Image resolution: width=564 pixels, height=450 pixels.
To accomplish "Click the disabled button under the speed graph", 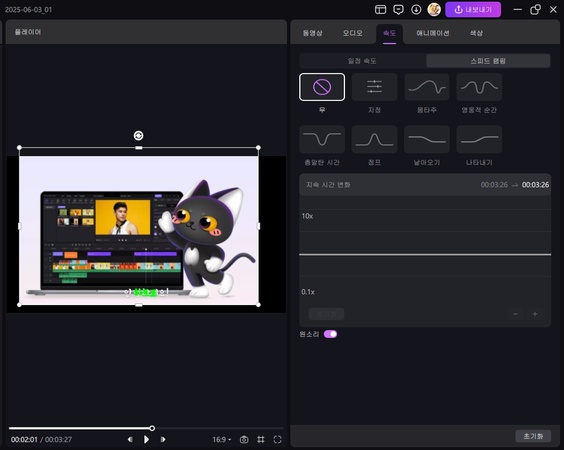I will tap(326, 314).
